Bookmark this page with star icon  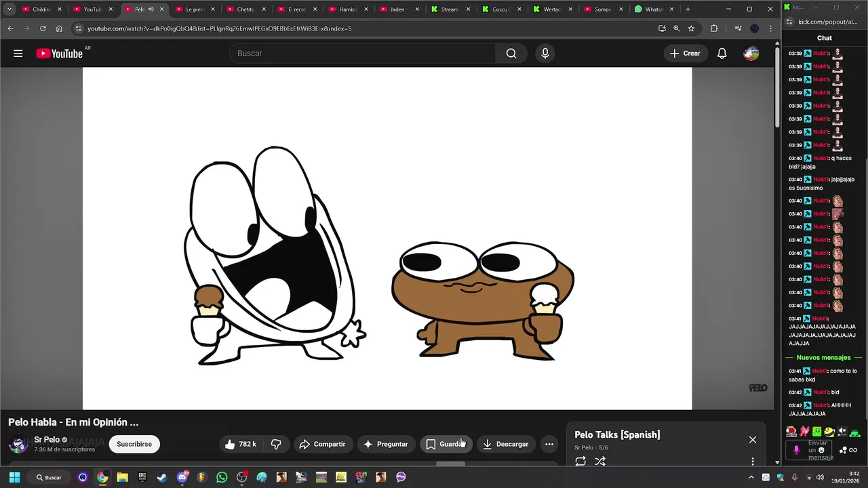[691, 28]
